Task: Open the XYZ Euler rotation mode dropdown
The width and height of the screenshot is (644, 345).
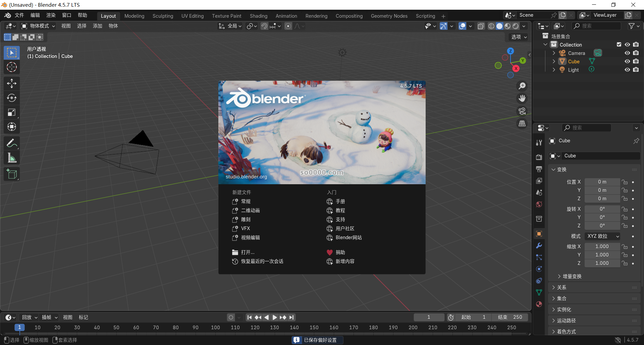Action: 602,236
